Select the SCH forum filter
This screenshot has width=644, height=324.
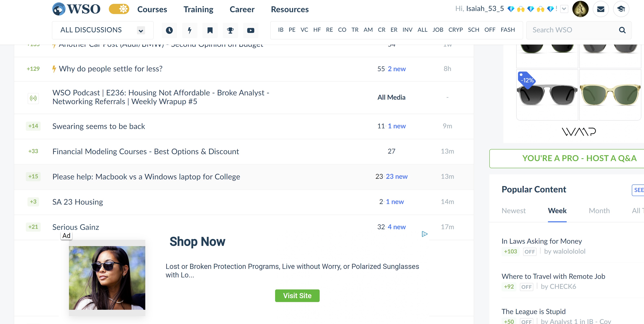point(473,30)
